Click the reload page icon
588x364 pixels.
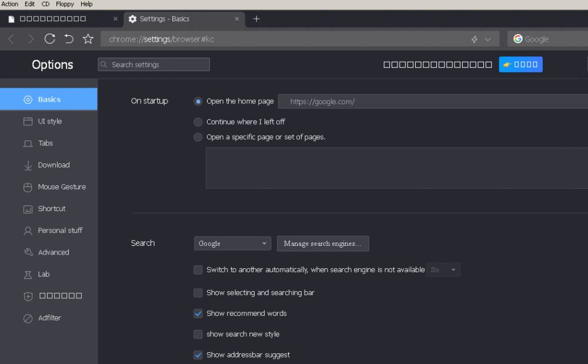(50, 39)
